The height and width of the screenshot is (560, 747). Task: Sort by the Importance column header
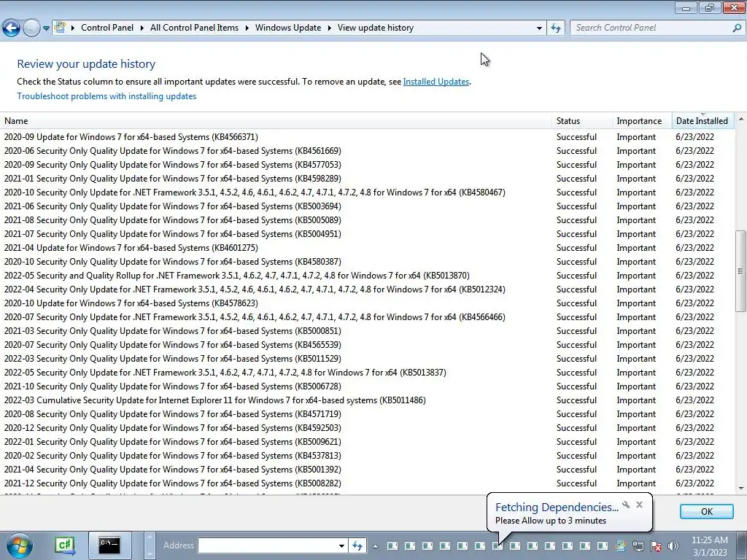[642, 121]
